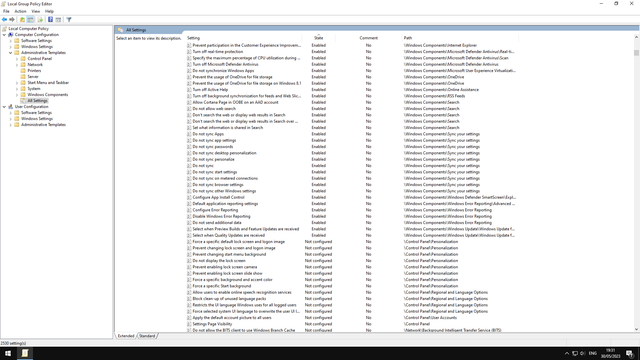Click the vertical scrollbar thumb
The height and width of the screenshot is (360, 640).
[x=636, y=53]
